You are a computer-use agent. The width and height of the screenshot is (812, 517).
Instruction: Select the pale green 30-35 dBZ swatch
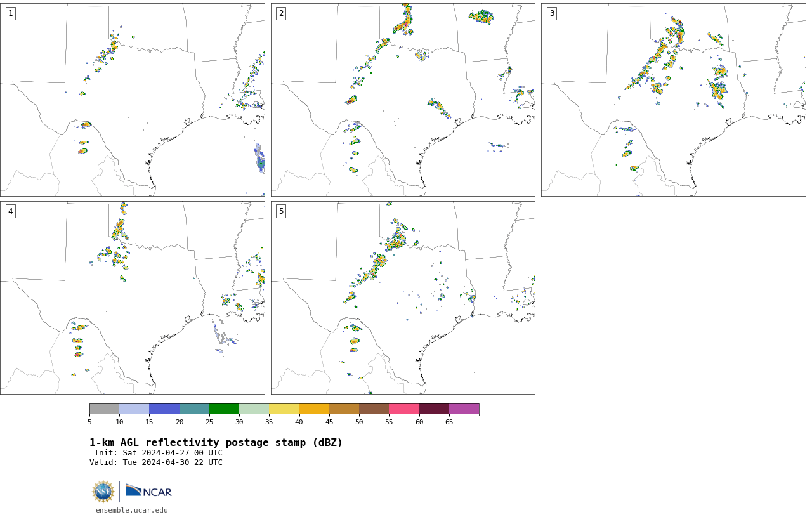coord(254,409)
